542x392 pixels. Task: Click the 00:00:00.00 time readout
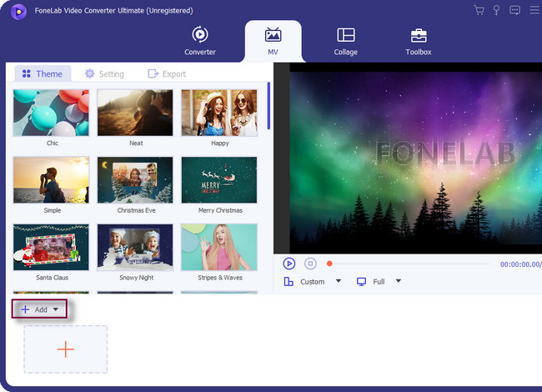click(519, 264)
